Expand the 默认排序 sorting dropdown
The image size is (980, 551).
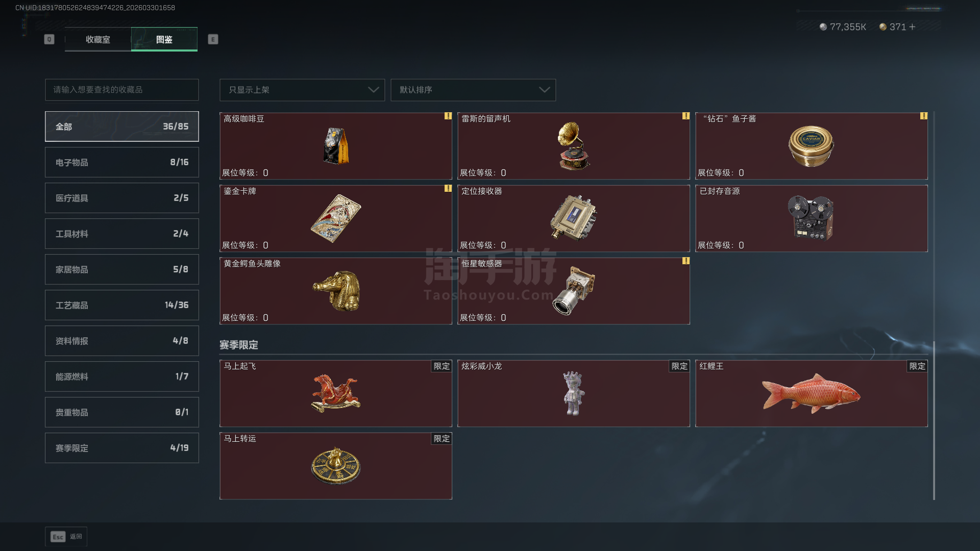(473, 90)
